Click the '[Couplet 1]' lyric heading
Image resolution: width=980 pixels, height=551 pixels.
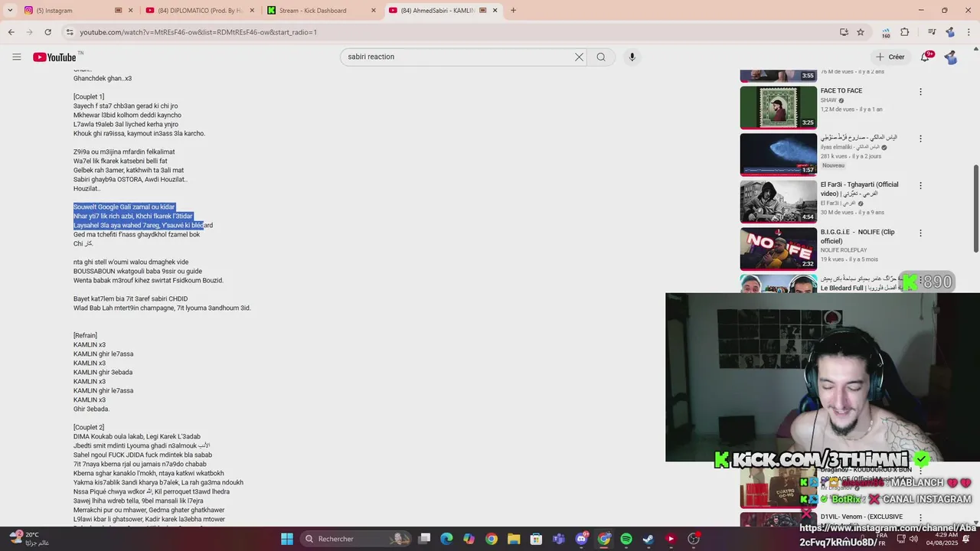[89, 96]
